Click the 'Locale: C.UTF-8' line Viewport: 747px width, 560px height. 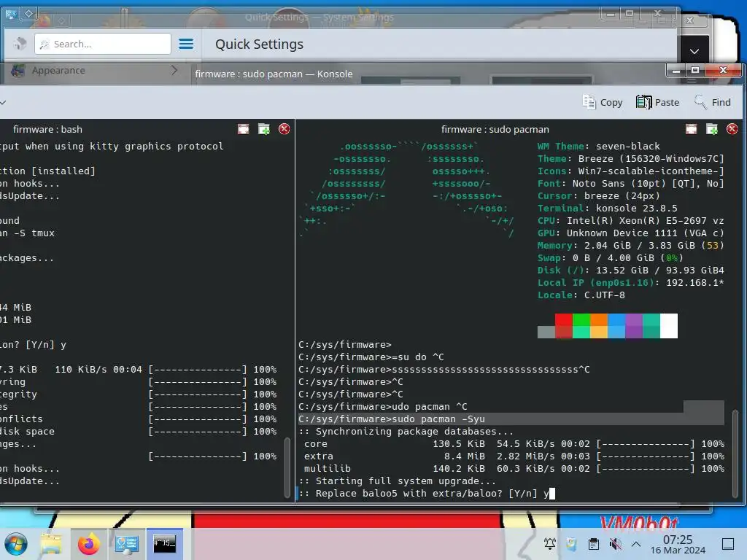point(581,295)
